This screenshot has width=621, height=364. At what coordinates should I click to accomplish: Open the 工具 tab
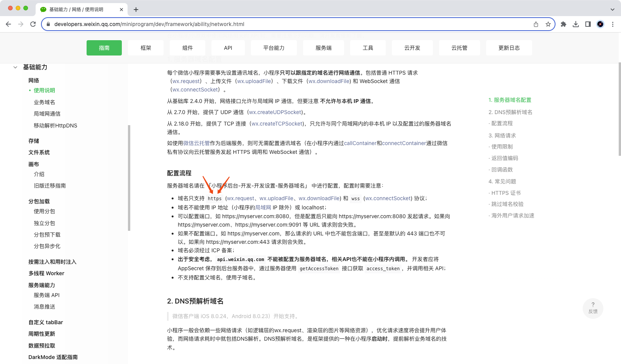coord(368,48)
